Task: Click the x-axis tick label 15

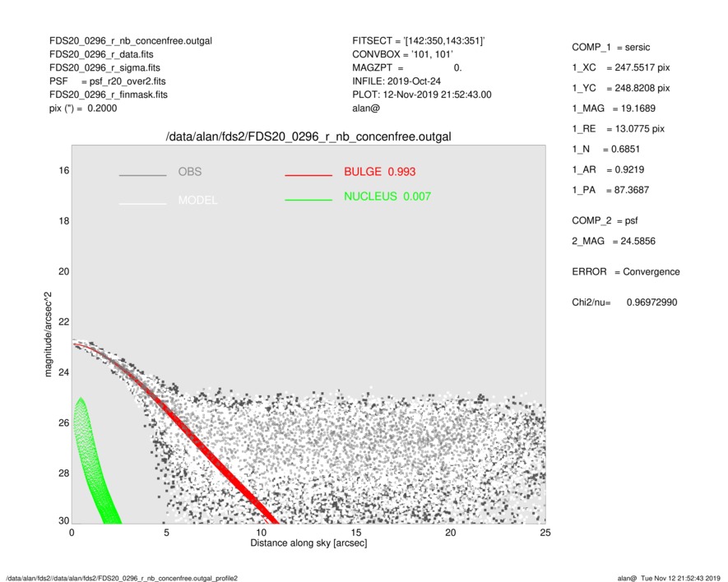Action: 355,533
